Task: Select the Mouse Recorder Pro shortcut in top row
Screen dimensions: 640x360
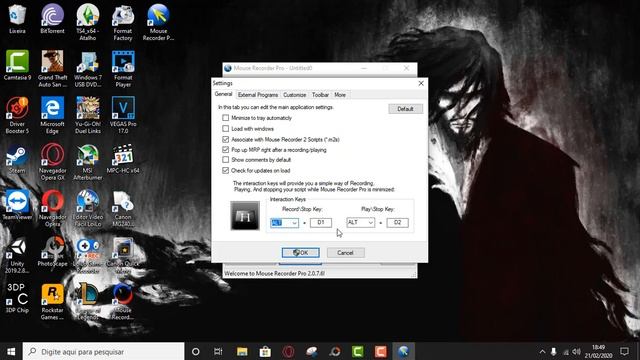Action: (158, 22)
